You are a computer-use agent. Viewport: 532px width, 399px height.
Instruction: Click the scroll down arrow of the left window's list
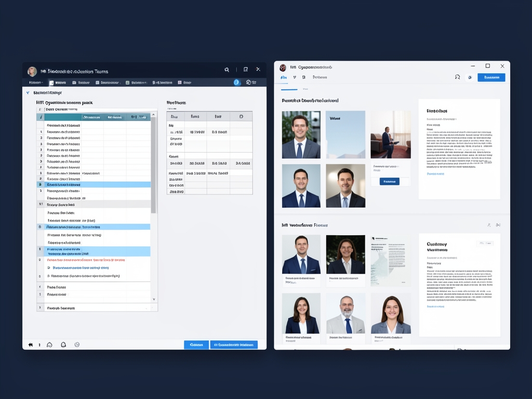click(154, 299)
